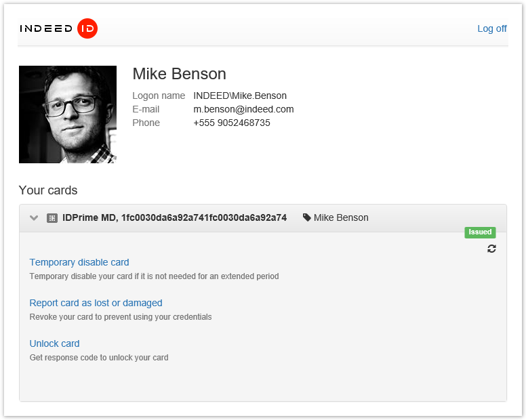Click the Mike Benson card owner label
Screen dimensions: 526x420
[341, 217]
